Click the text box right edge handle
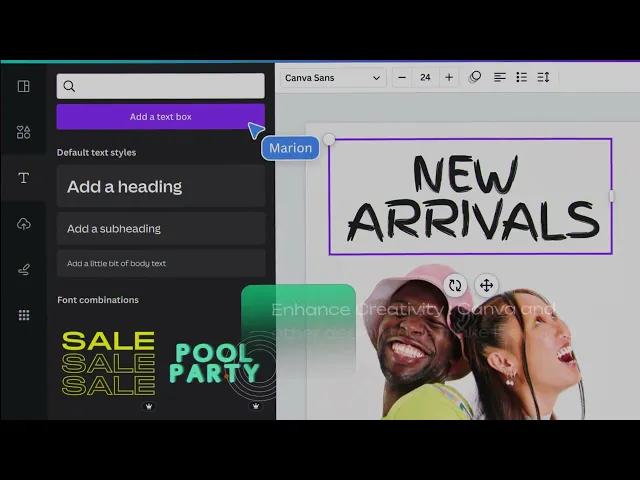Screen dimensions: 640x480 click(611, 196)
